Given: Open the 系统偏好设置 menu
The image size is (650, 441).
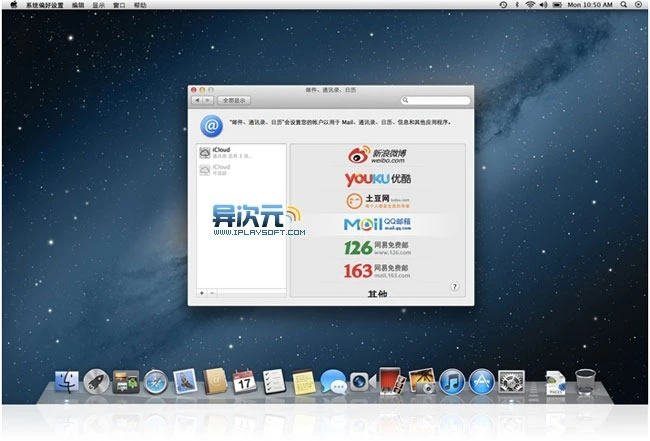Looking at the screenshot, I should point(45,5).
